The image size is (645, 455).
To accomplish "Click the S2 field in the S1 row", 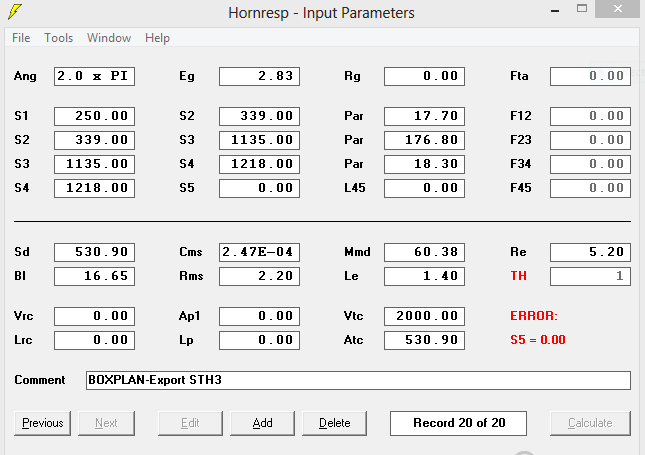I will (260, 116).
